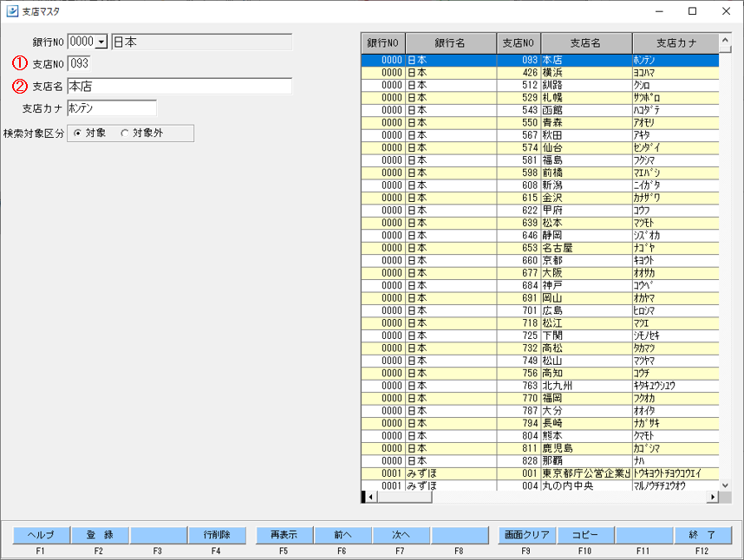The width and height of the screenshot is (744, 560).
Task: Select the 下関 branch row
Action: coord(540,335)
